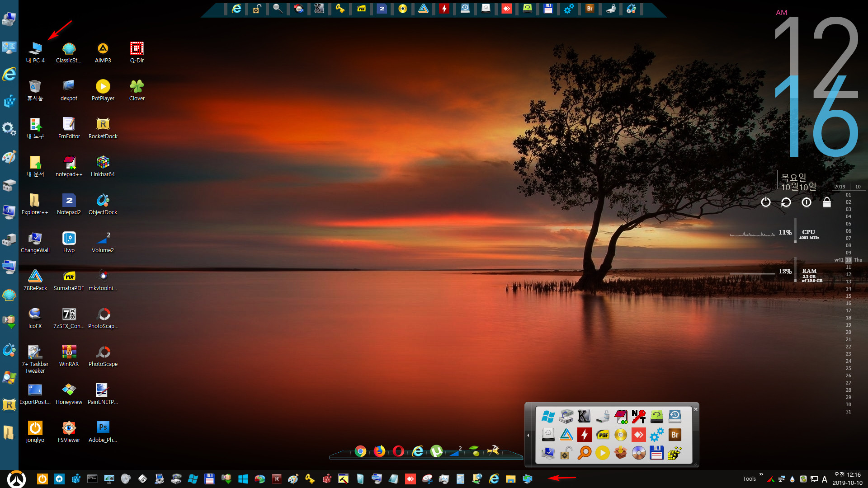
Task: Launch PotPlayer from desktop
Action: click(x=103, y=90)
